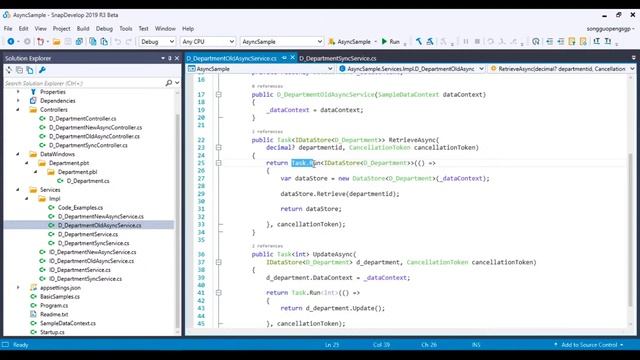This screenshot has height=360, width=640.
Task: Expand the appsettings.json node
Action: point(18,288)
